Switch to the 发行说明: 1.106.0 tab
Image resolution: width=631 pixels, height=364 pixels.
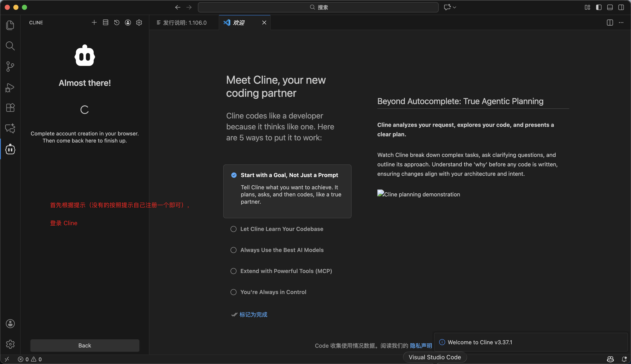(x=184, y=23)
